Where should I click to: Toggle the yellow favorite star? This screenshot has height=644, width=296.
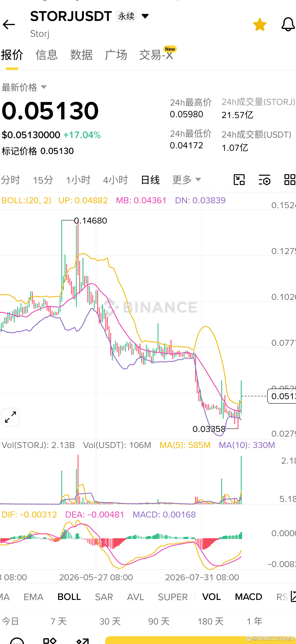coord(260,24)
